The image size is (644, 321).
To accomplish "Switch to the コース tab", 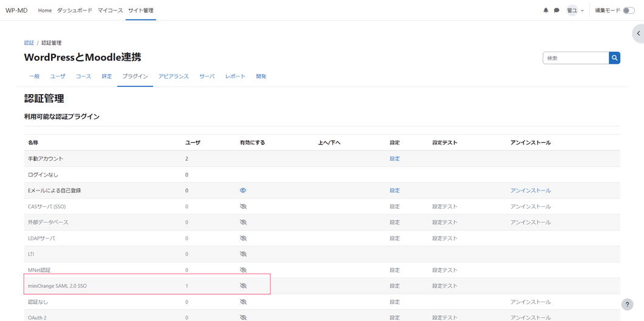I will (x=83, y=76).
